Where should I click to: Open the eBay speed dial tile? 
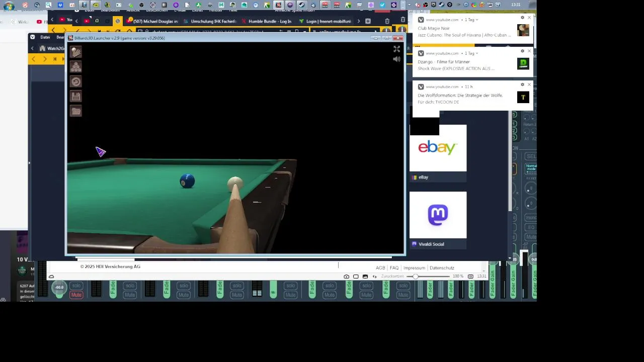438,153
